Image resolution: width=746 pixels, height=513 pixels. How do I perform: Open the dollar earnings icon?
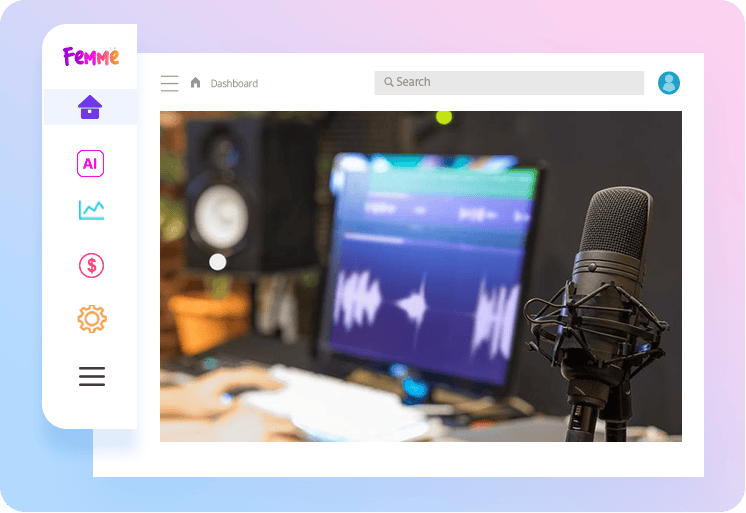[91, 265]
